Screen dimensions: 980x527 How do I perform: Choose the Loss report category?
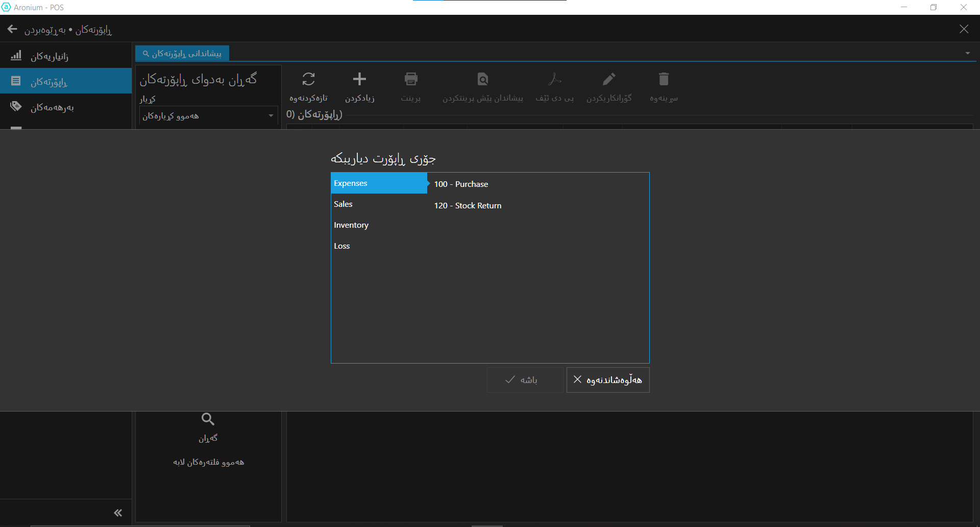(342, 246)
